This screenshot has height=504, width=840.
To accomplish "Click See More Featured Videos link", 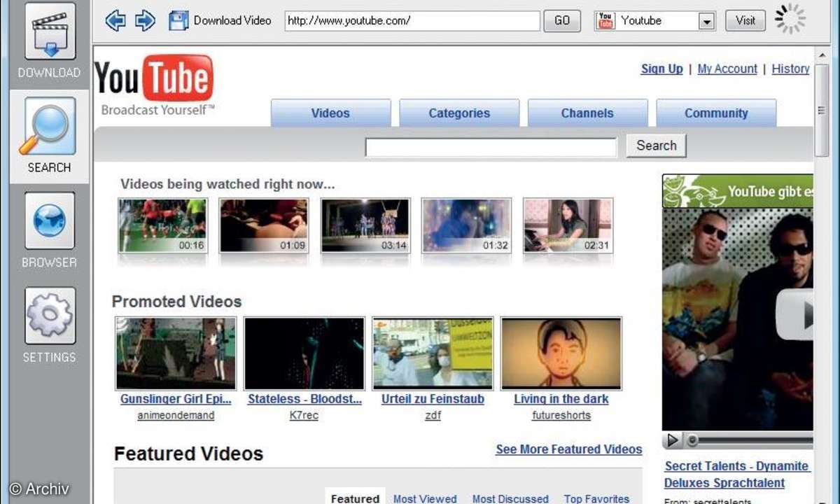I will (568, 449).
